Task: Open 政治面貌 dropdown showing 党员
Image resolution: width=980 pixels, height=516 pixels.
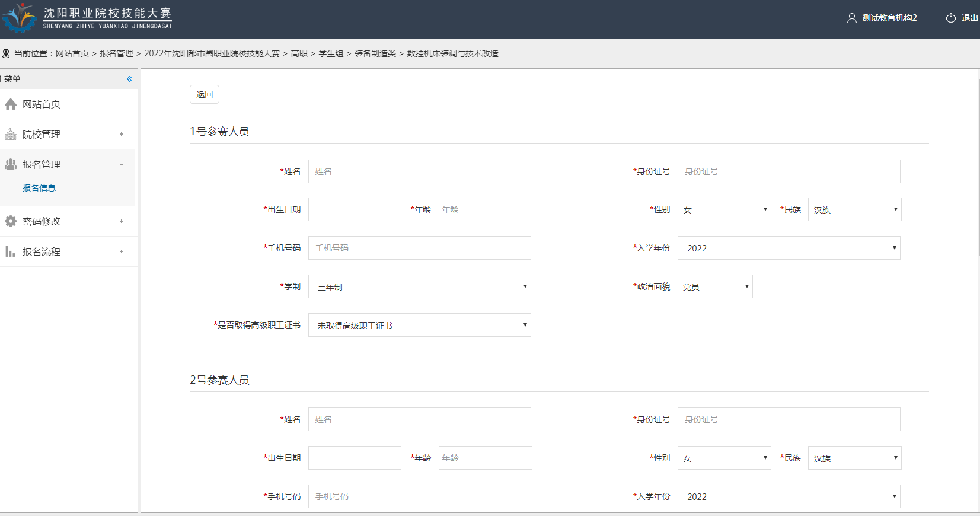Action: click(715, 286)
